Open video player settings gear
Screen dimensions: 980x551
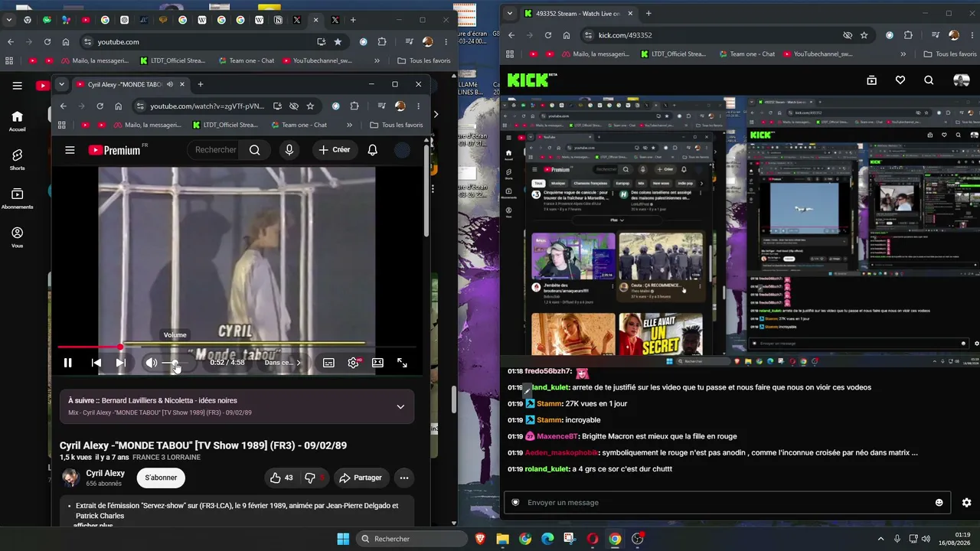tap(353, 363)
